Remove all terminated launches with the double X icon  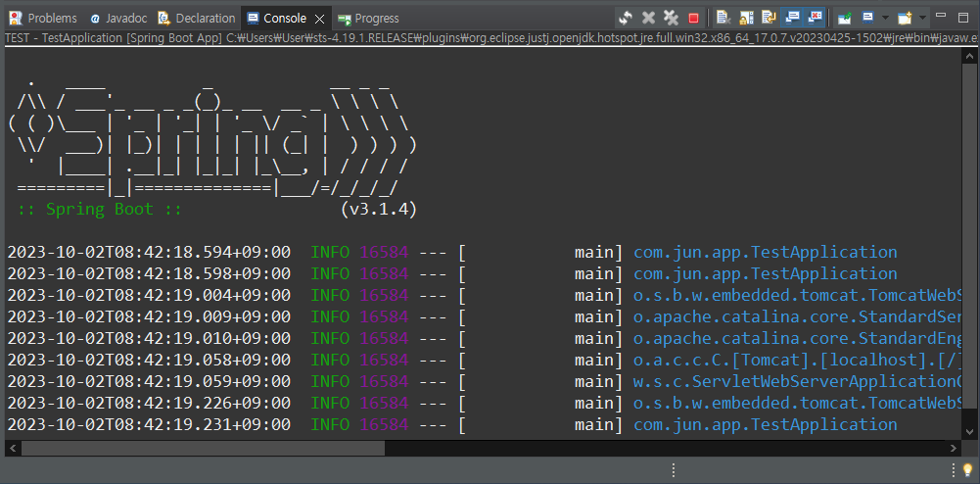[671, 19]
